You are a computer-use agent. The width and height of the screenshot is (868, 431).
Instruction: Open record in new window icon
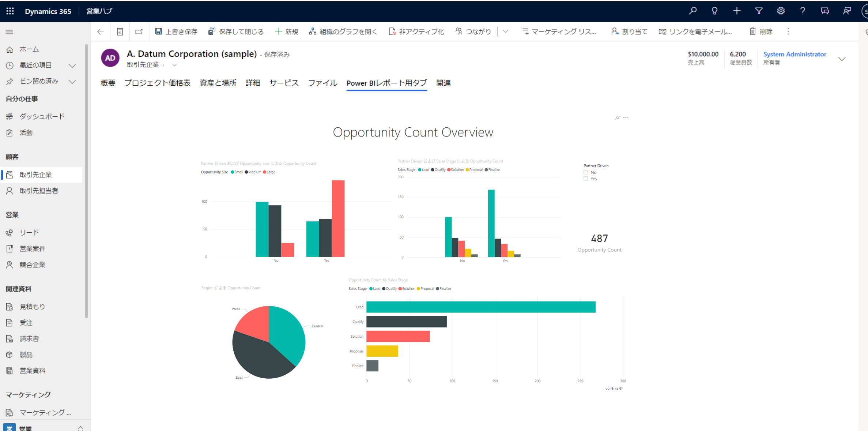pyautogui.click(x=139, y=31)
